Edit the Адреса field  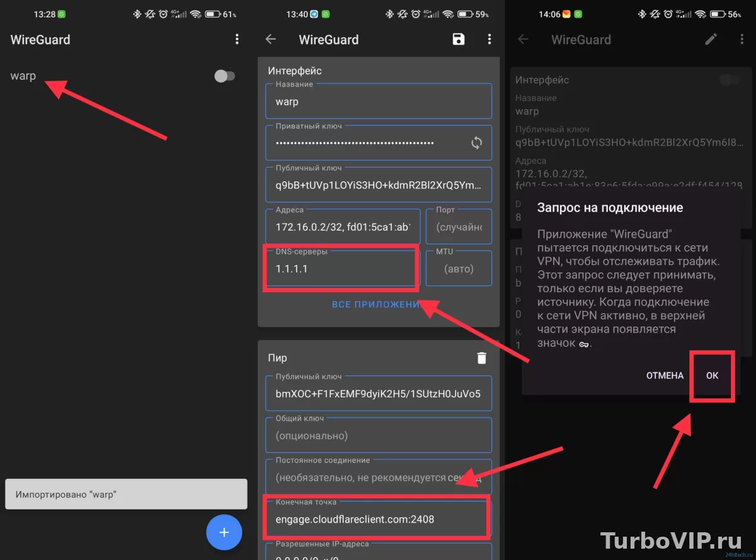[x=343, y=227]
